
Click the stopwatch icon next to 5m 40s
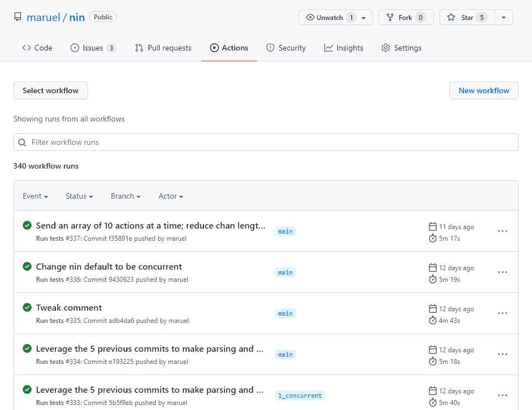[x=433, y=403]
